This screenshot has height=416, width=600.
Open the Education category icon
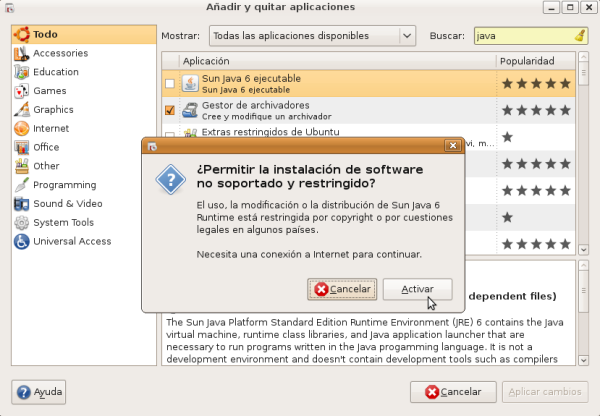click(21, 72)
